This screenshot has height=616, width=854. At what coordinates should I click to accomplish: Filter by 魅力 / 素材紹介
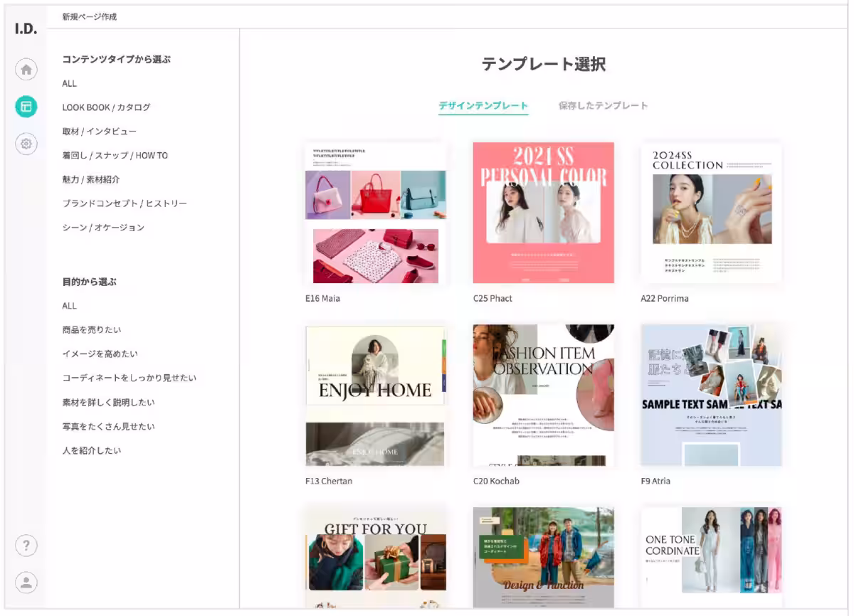[91, 179]
